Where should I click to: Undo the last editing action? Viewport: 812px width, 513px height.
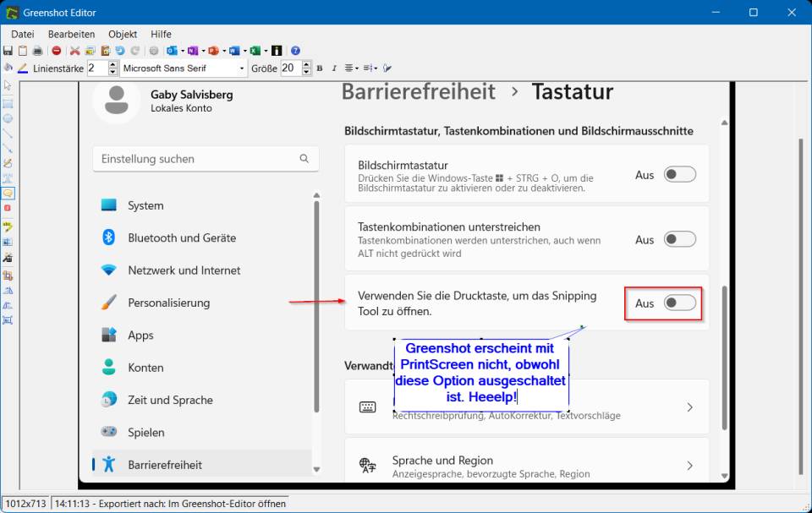coord(118,51)
